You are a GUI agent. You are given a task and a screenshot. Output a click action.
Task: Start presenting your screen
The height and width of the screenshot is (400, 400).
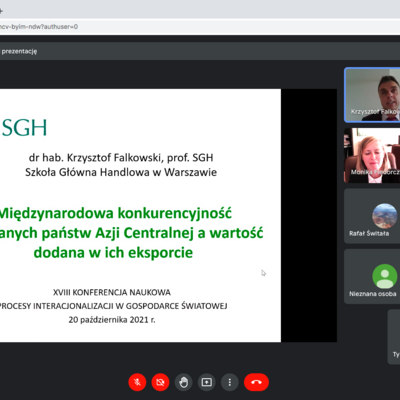(x=207, y=382)
